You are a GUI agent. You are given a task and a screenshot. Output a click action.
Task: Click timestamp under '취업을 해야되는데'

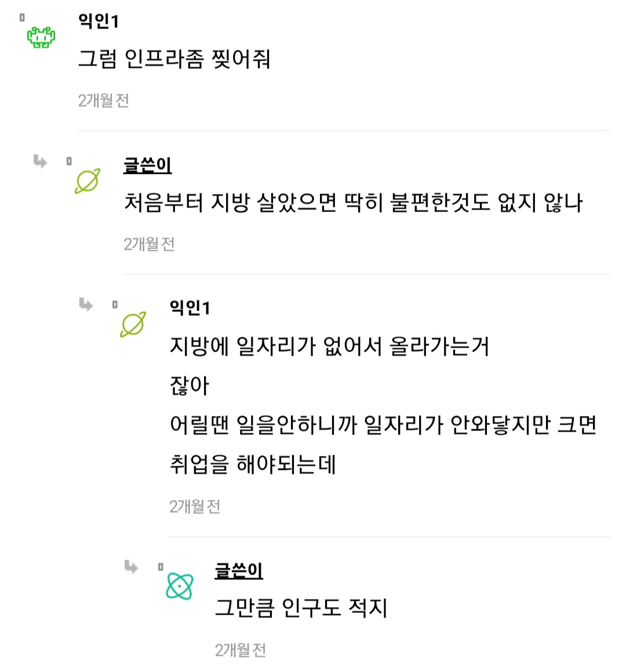194,507
